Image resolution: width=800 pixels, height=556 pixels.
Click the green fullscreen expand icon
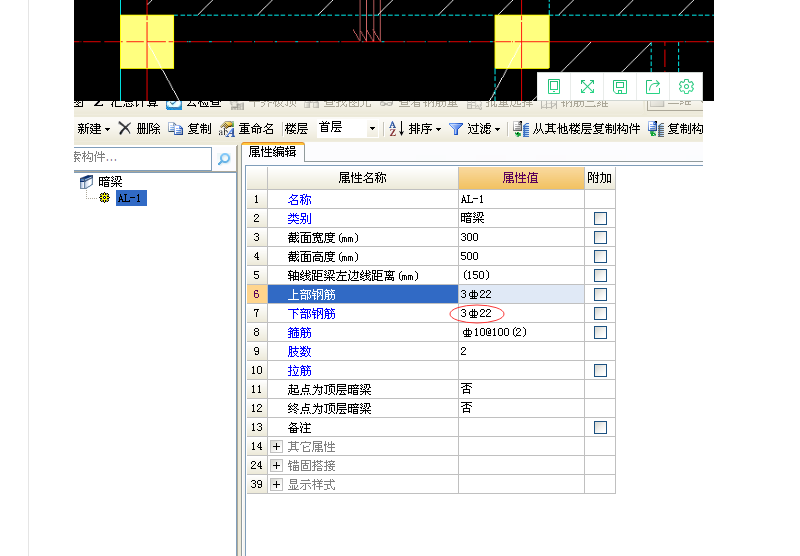pyautogui.click(x=587, y=86)
